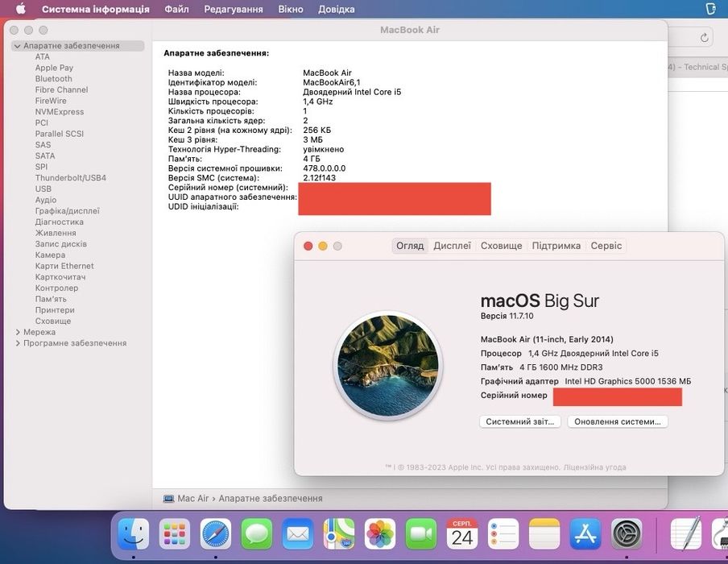Select Пам'ять in the sidebar

click(51, 299)
